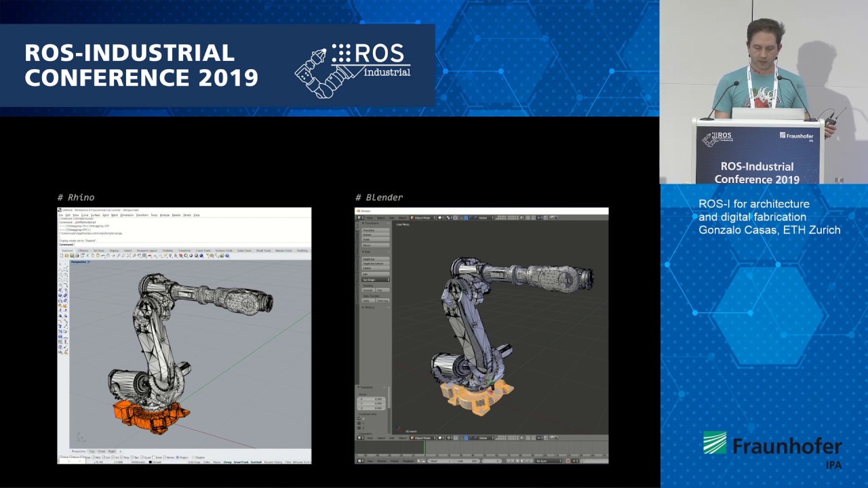This screenshot has width=868, height=488.
Task: Open the Surface menu in Rhino
Action: point(95,215)
